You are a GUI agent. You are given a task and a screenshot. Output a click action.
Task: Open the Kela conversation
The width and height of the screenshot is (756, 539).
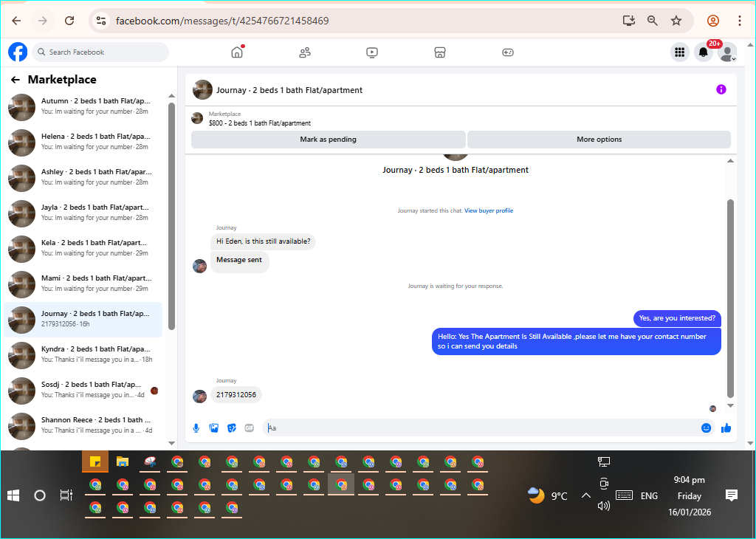tap(83, 249)
